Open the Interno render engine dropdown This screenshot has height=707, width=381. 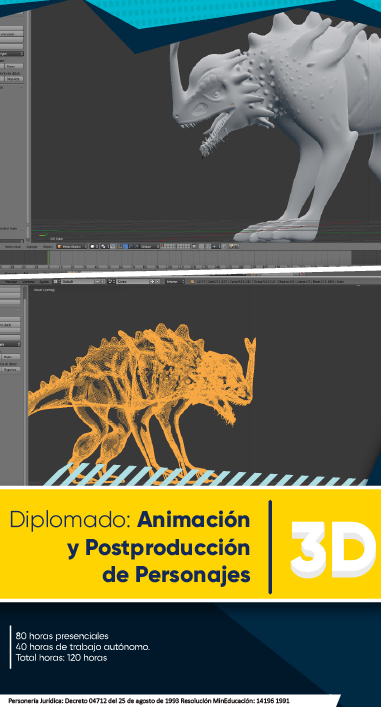[175, 282]
